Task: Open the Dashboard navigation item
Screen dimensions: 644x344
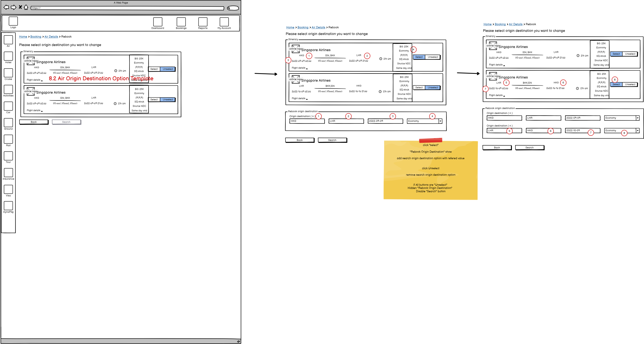Action: (158, 22)
